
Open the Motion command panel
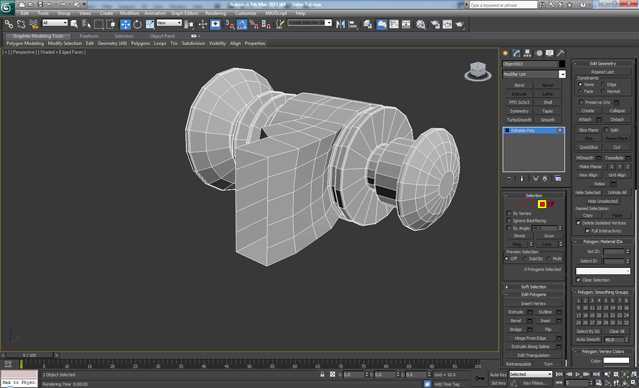pyautogui.click(x=539, y=53)
